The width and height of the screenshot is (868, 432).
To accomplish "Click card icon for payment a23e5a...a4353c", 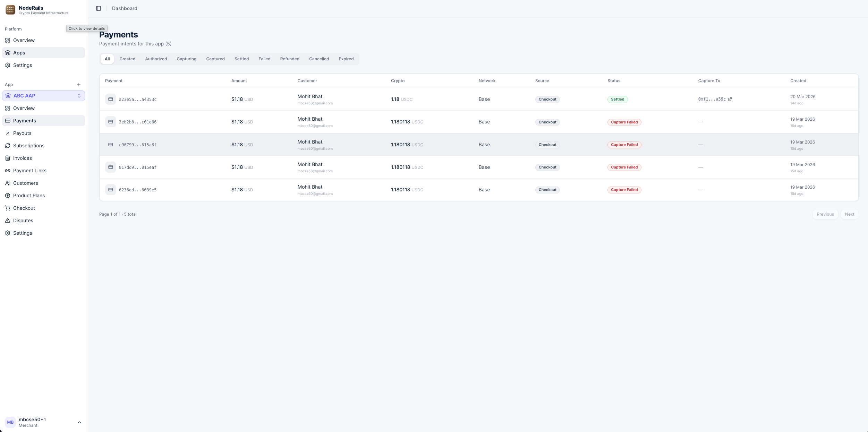I will click(111, 99).
